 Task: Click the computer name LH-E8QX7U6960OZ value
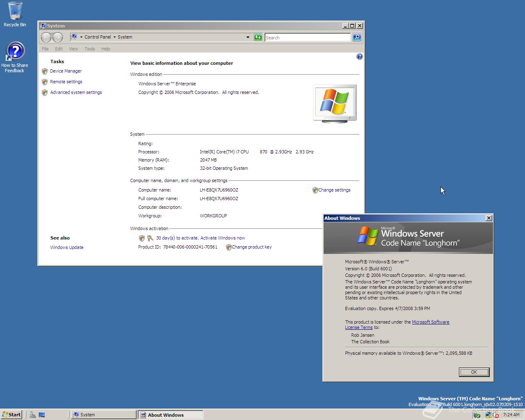click(219, 190)
